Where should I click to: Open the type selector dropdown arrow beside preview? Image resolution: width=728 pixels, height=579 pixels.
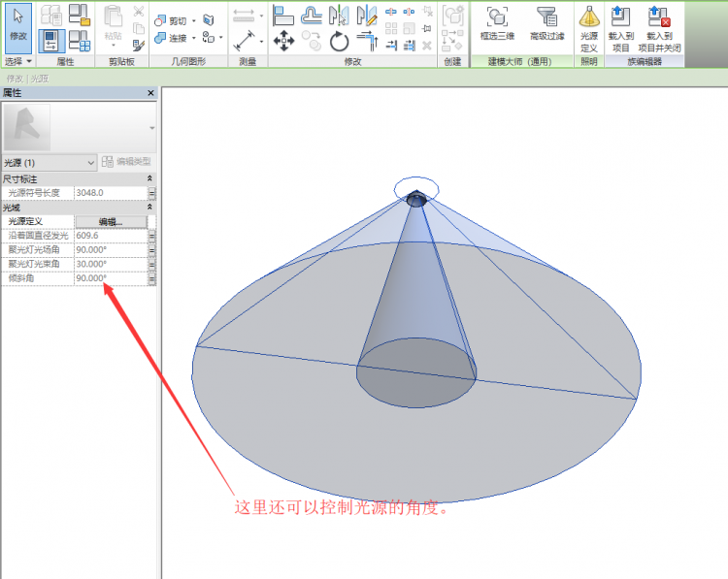click(x=151, y=128)
